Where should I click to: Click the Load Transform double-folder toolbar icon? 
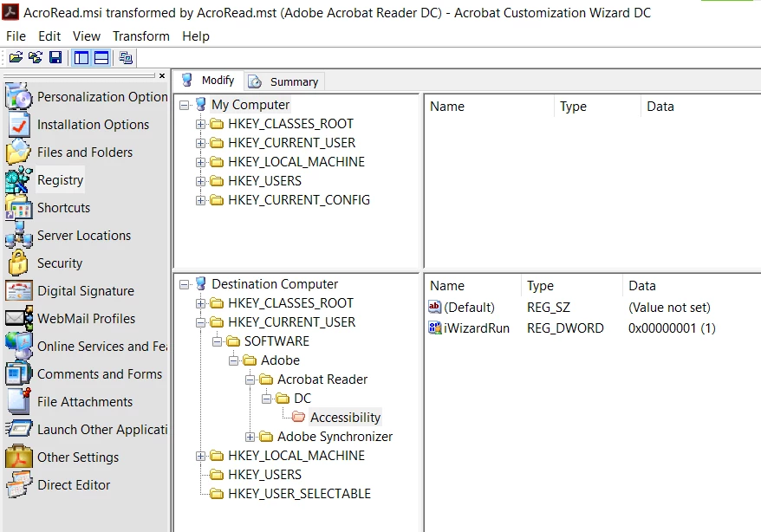(x=36, y=58)
